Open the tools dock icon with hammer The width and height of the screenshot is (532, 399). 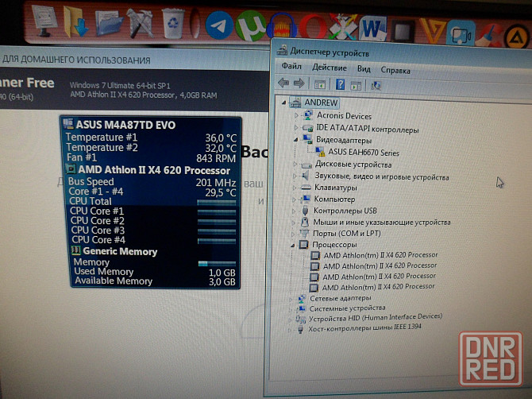140,23
